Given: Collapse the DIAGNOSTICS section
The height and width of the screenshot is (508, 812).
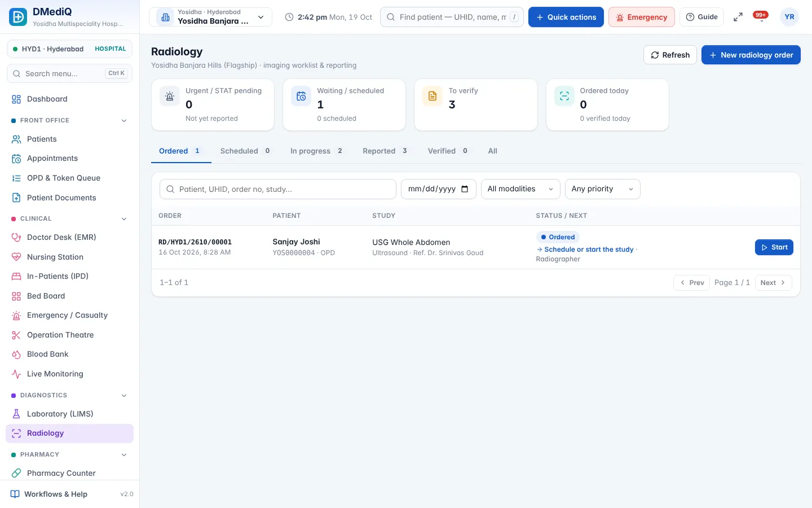Looking at the screenshot, I should click(69, 396).
